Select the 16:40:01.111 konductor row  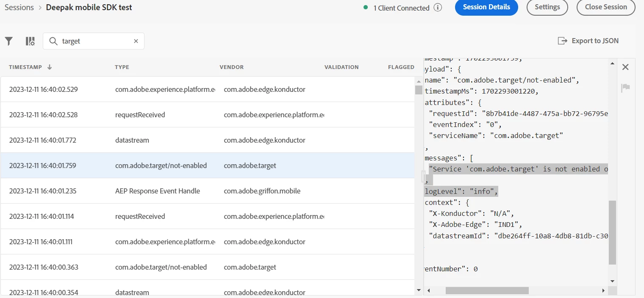(x=208, y=242)
